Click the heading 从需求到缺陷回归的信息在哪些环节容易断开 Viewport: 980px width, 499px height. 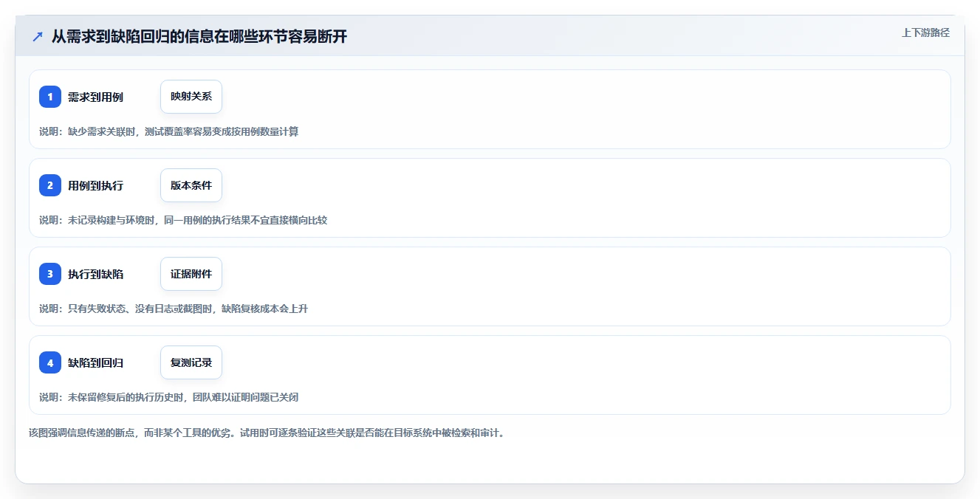pyautogui.click(x=199, y=36)
